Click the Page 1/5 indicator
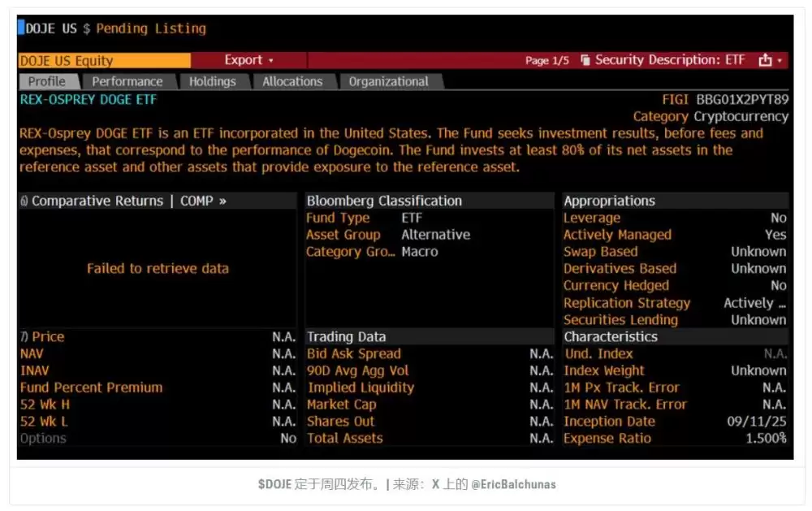The width and height of the screenshot is (812, 511). click(546, 60)
